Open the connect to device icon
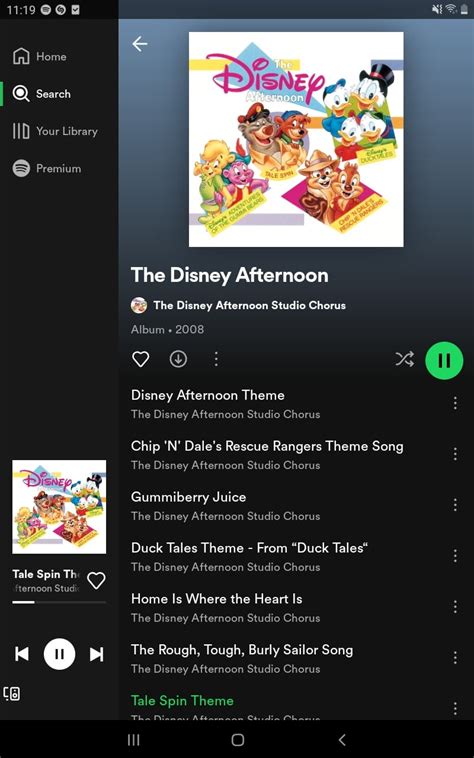Viewport: 474px width, 758px height. 12,694
